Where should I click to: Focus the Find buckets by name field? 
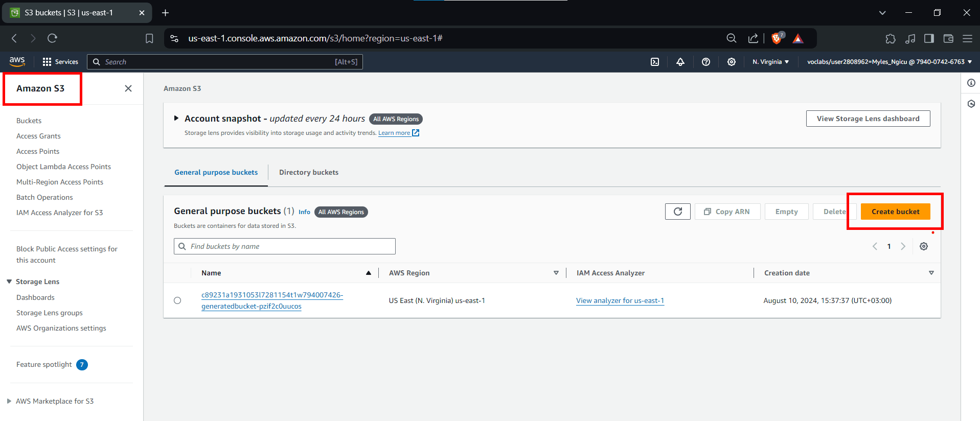point(285,246)
